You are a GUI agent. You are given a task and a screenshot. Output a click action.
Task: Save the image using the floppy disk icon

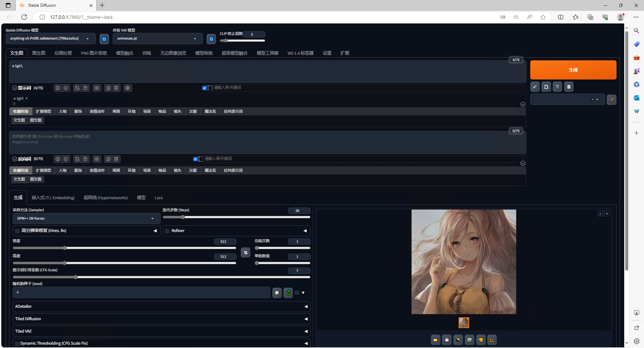pyautogui.click(x=447, y=340)
